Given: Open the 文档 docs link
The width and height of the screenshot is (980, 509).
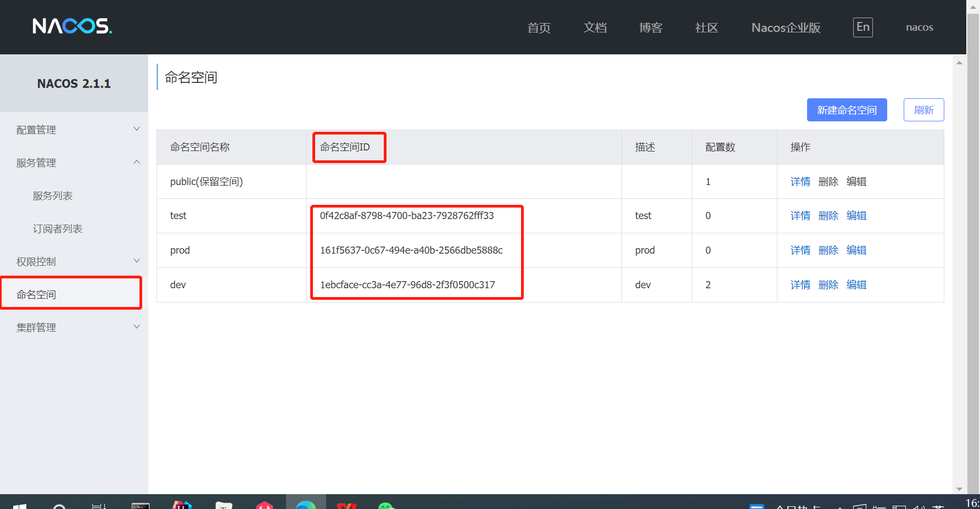Looking at the screenshot, I should click(x=595, y=27).
